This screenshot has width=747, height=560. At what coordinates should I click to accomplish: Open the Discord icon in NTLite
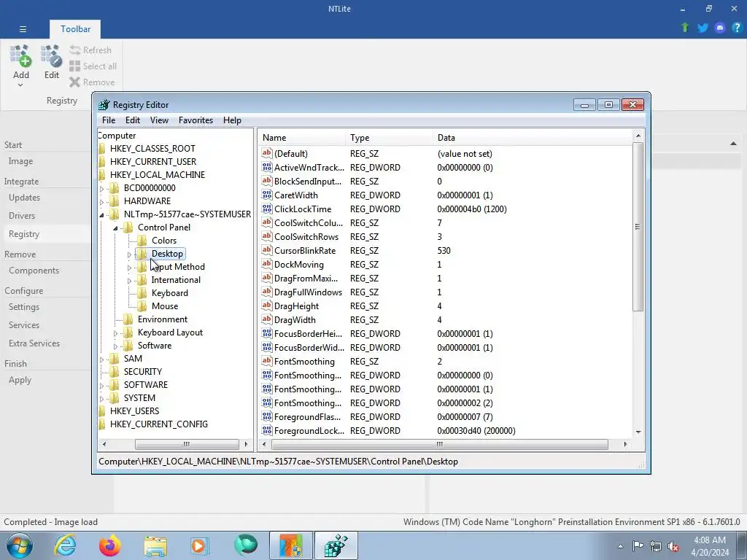coord(720,28)
